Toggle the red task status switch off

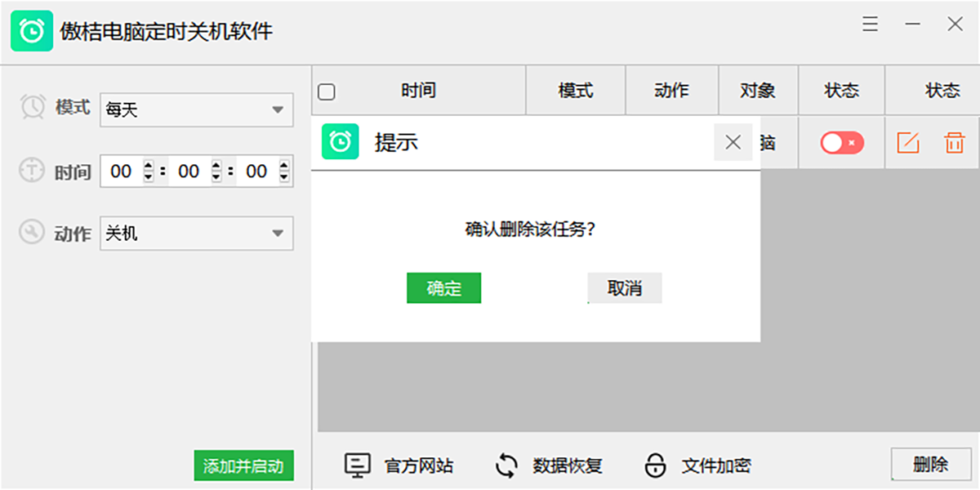[841, 142]
